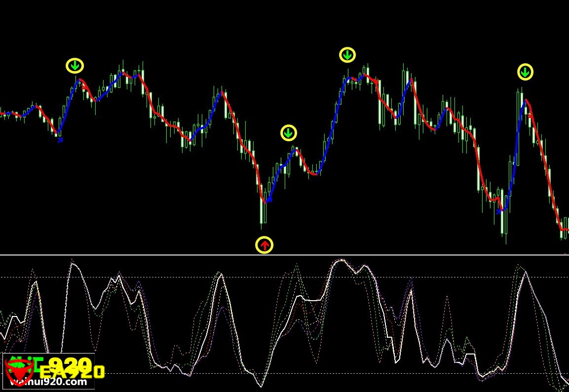Click the highest green down-arrow signal at chart top
569x392 pixels.
pos(347,55)
